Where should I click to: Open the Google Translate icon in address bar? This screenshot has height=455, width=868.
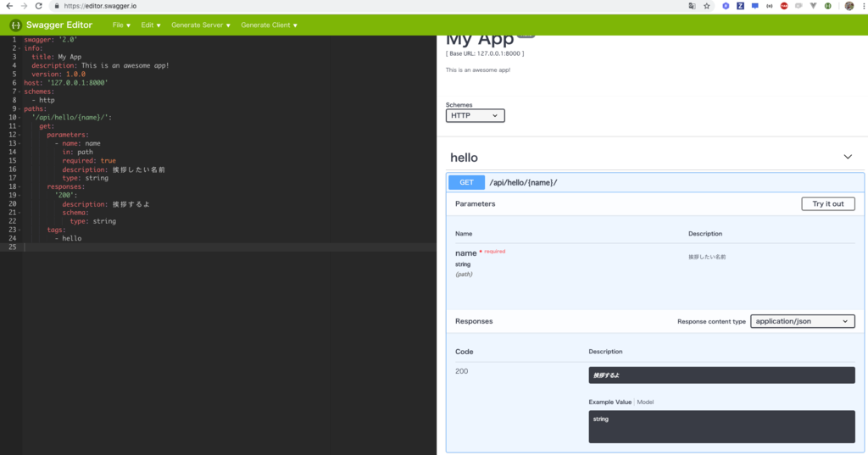[692, 6]
